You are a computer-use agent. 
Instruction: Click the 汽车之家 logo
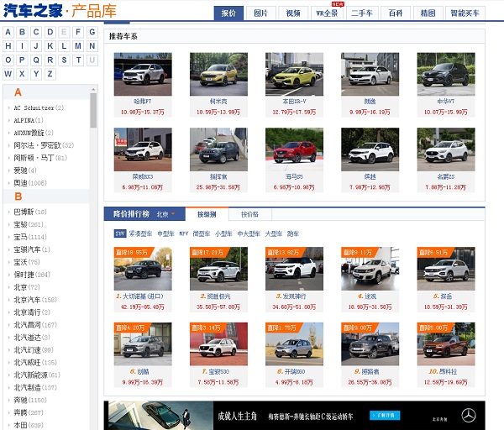33,11
